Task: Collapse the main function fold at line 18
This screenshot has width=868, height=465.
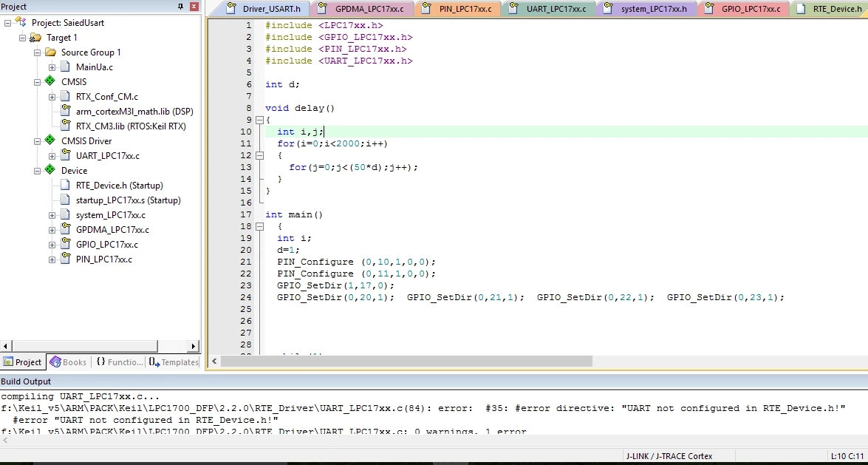Action: click(x=259, y=226)
